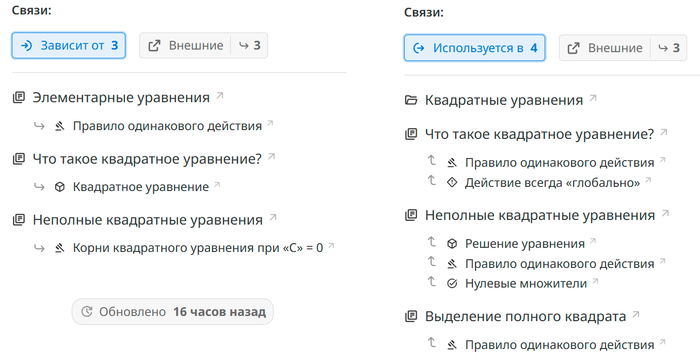Image resolution: width=700 pixels, height=364 pixels.
Task: Click arrow-out icon on «Используется в» tab
Action: (x=419, y=48)
